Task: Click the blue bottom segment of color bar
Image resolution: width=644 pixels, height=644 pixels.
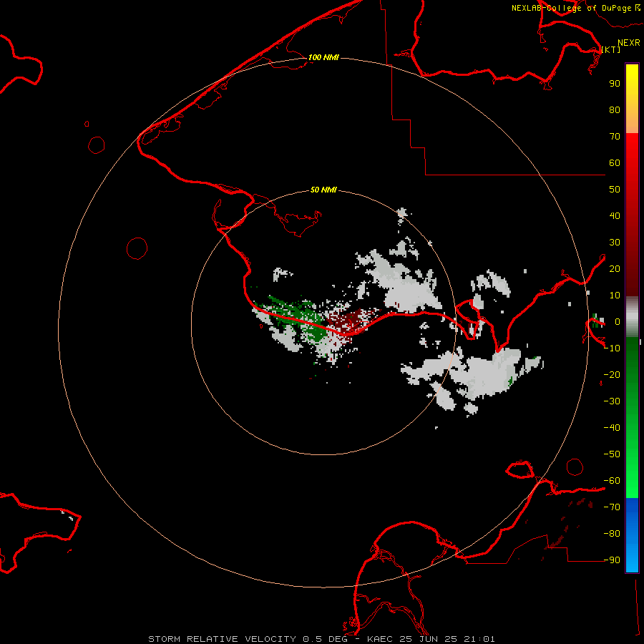Action: (x=632, y=535)
